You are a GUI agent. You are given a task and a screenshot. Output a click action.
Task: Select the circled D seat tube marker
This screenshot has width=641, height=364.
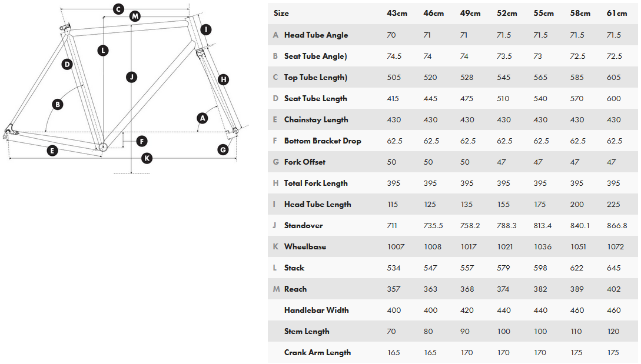pyautogui.click(x=67, y=64)
